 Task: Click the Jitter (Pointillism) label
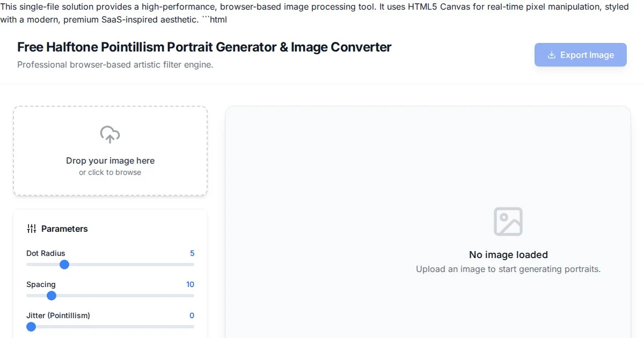tap(58, 315)
